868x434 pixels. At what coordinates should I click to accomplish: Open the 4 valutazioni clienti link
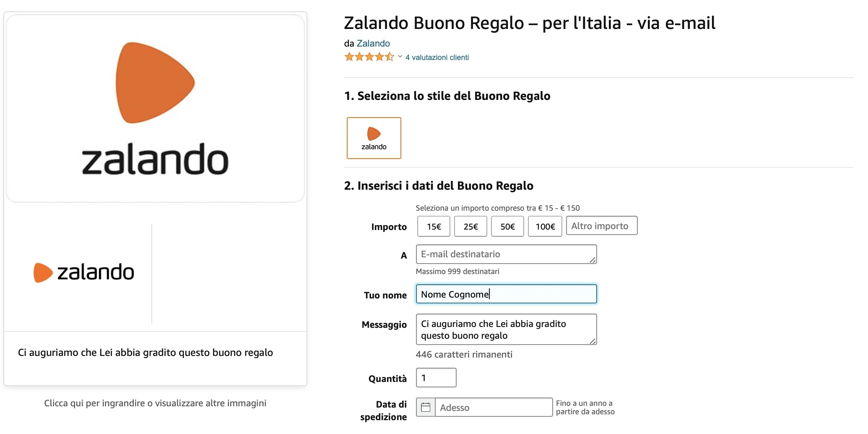(437, 57)
